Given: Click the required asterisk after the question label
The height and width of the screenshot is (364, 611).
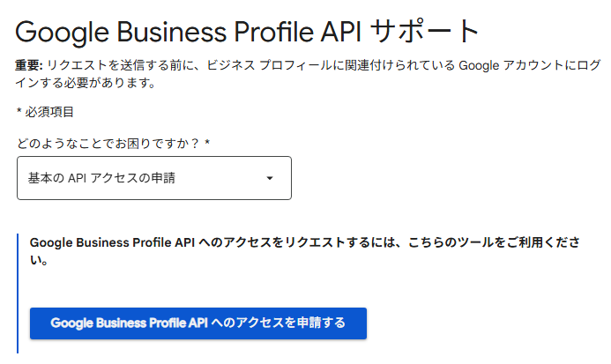Looking at the screenshot, I should coord(207,142).
